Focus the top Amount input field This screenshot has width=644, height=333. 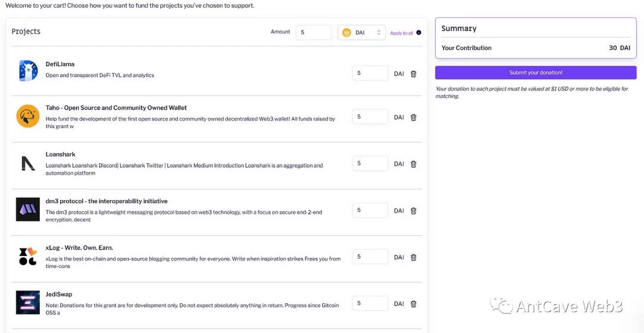[314, 33]
